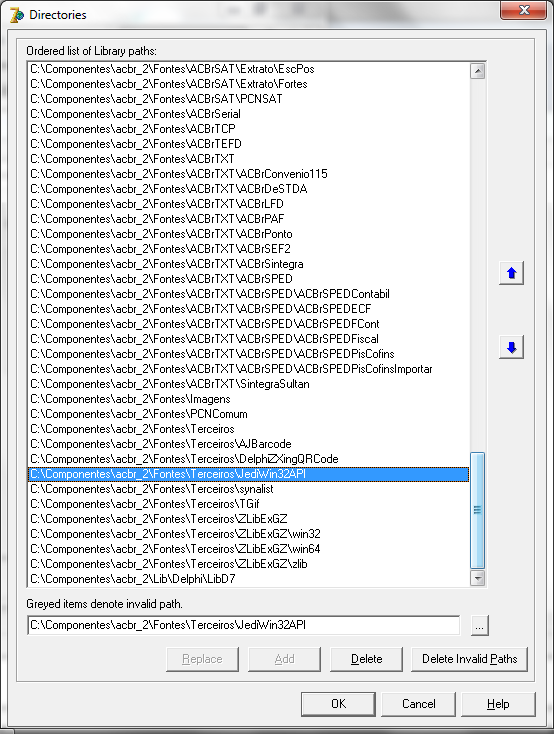
Task: Click the scrollbar down arrow
Action: pos(477,578)
